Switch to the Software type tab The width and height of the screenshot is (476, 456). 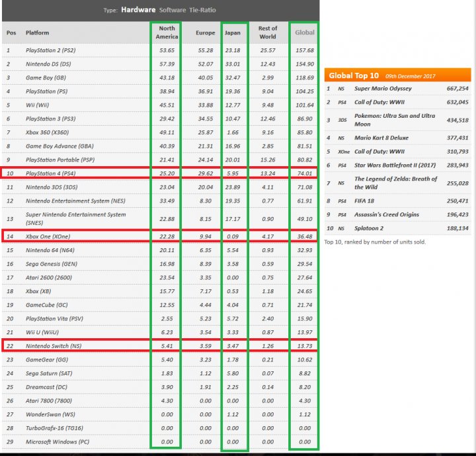(x=172, y=10)
